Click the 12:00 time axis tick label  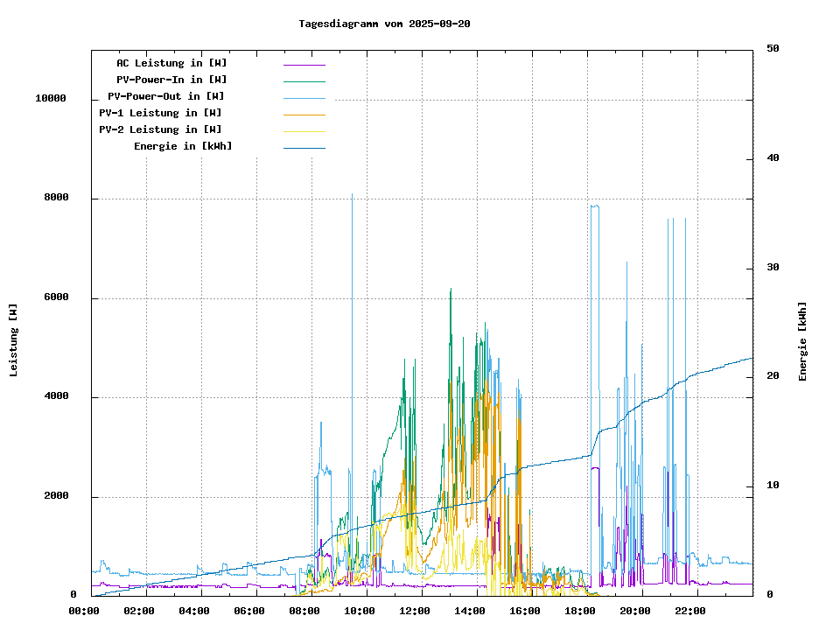coord(415,611)
